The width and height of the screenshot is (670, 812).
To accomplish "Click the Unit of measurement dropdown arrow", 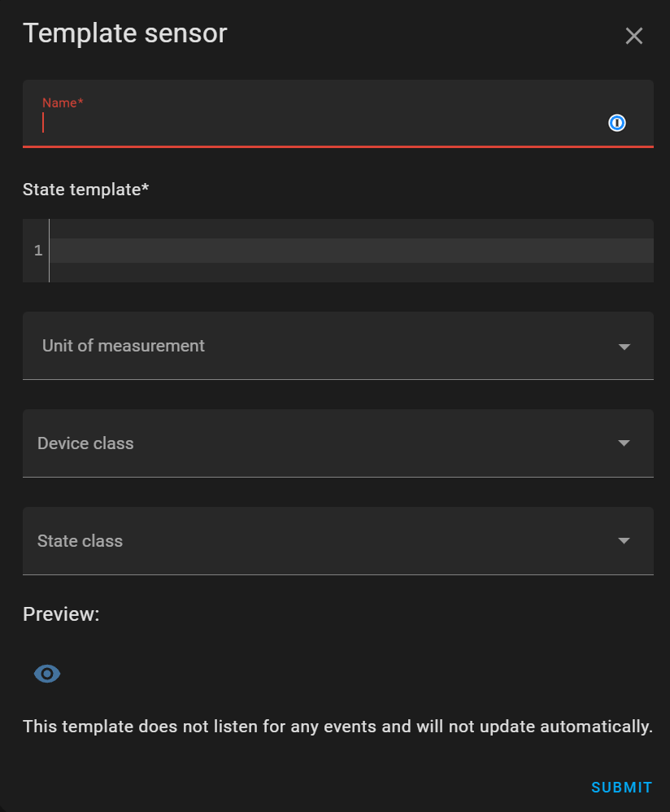I will [x=624, y=347].
